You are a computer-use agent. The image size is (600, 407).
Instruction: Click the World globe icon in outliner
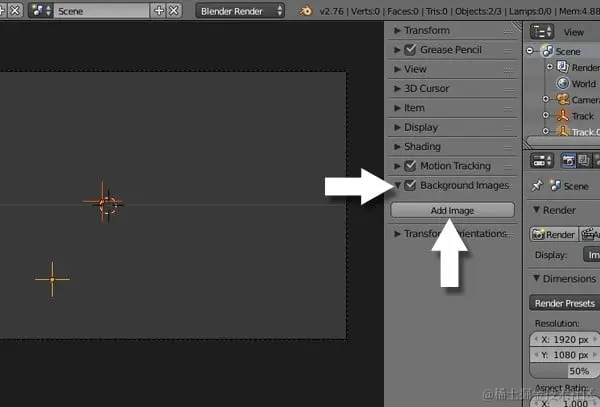pyautogui.click(x=563, y=83)
